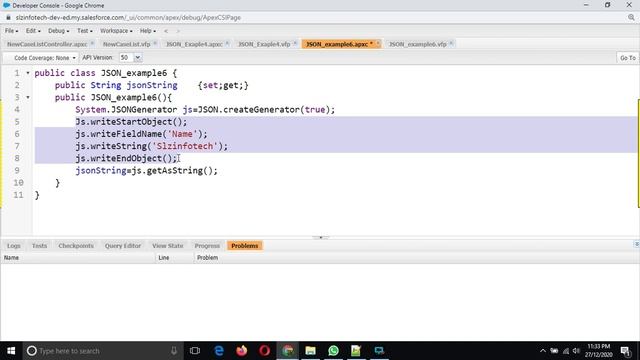
Task: Open the Help menu
Action: tap(148, 31)
